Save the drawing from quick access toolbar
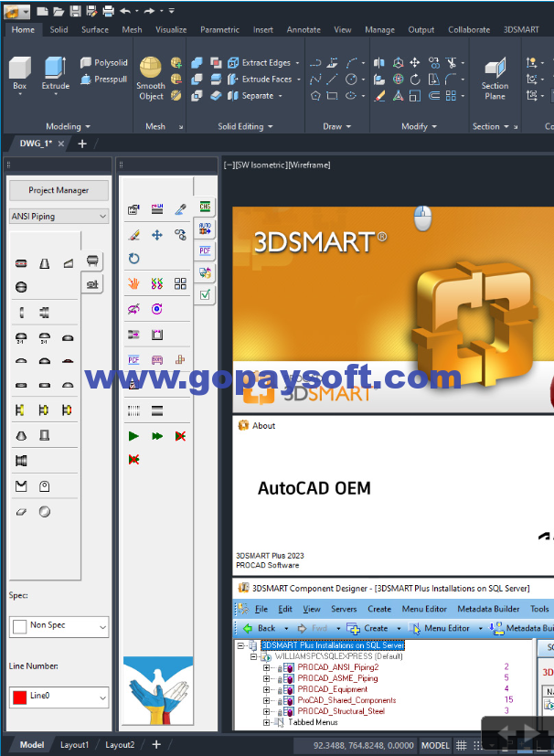This screenshot has width=554, height=756. pos(75,11)
